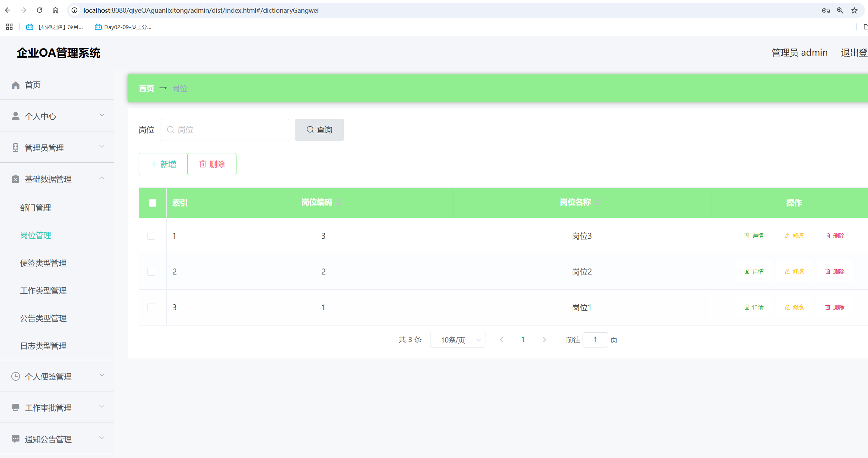Collapse the 基础数据管理 sidebar menu
This screenshot has height=458, width=868.
coord(57,179)
